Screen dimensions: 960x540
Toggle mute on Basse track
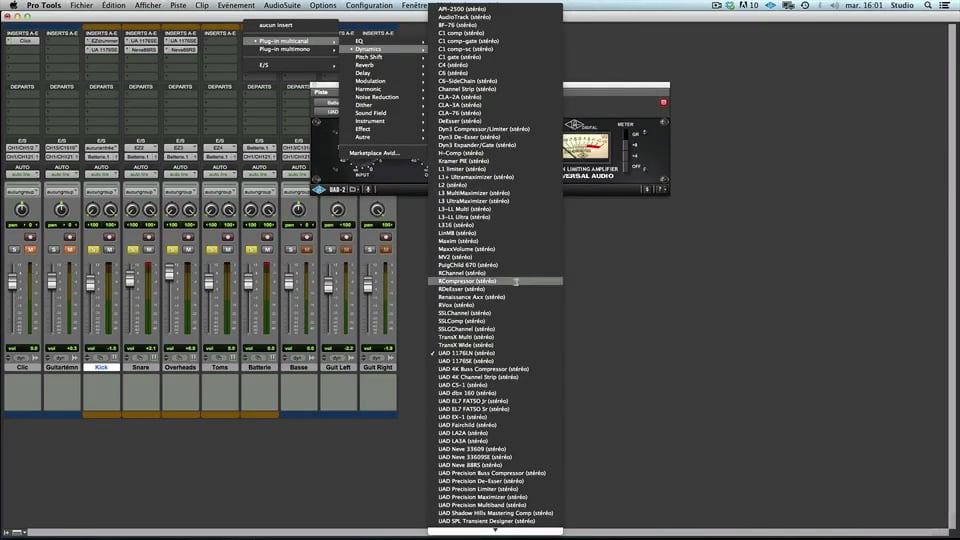(x=306, y=249)
